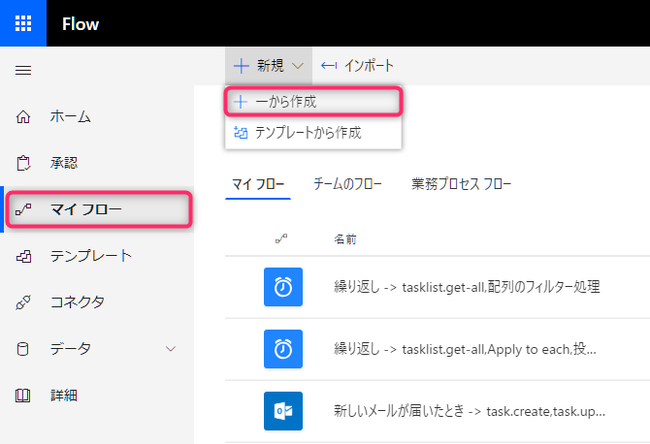Click the コネクタ plug icon
The image size is (650, 444).
point(23,303)
